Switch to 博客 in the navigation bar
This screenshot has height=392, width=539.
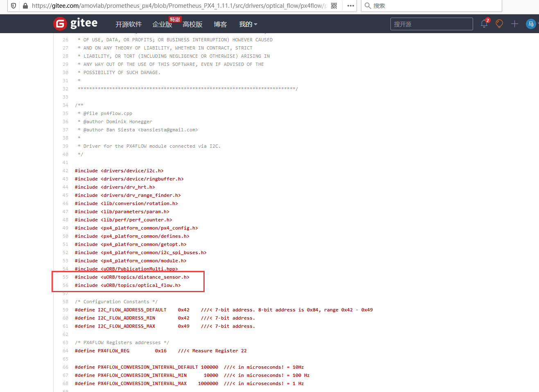coord(220,24)
